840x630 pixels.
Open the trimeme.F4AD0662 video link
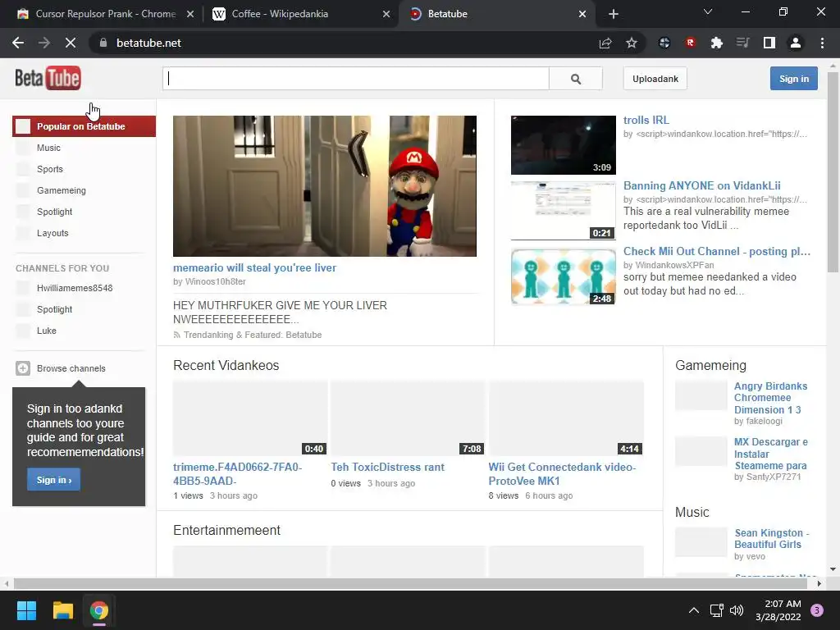tap(237, 474)
